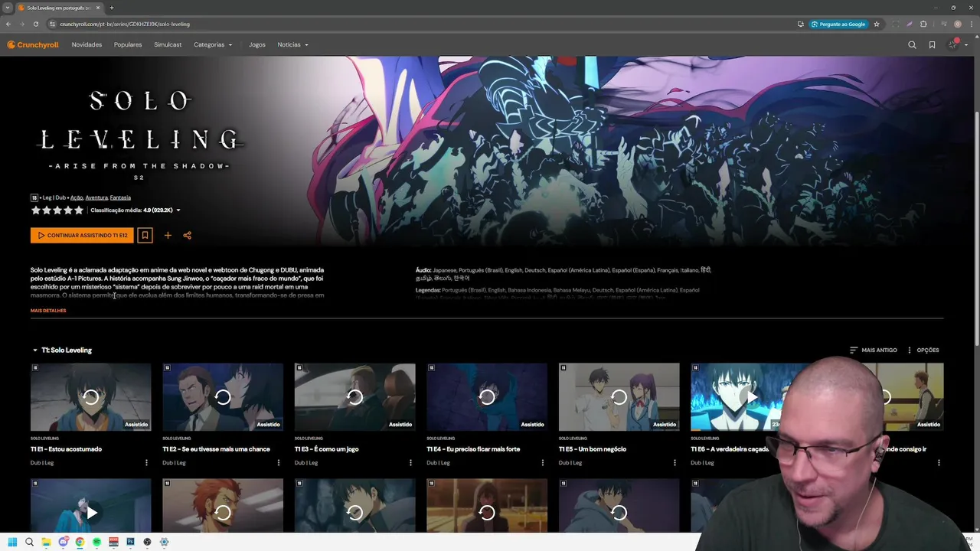Open a new browser tab
The width and height of the screenshot is (980, 551).
[x=112, y=8]
